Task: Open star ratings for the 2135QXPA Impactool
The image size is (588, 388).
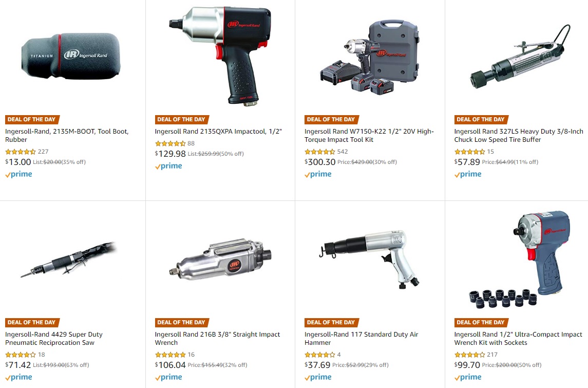Action: [170, 143]
